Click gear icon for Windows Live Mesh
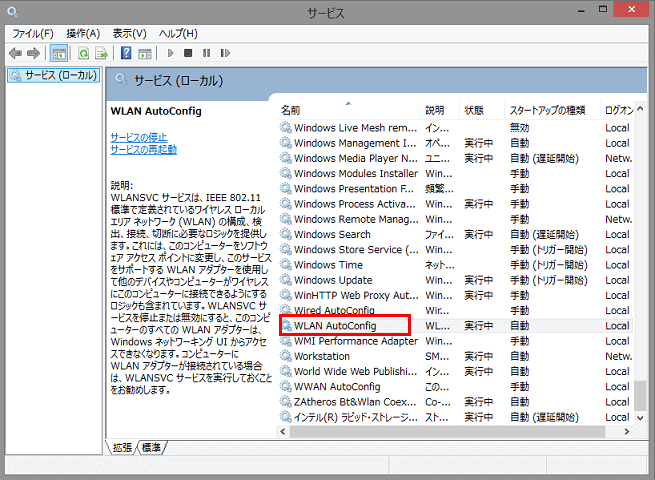Screen dimensions: 655x480 [286, 127]
